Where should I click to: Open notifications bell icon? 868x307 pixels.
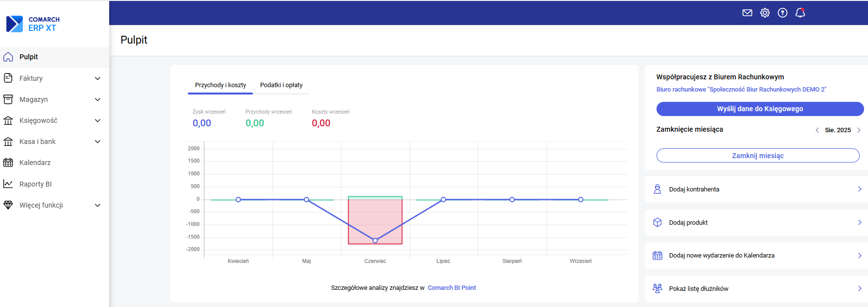tap(800, 13)
